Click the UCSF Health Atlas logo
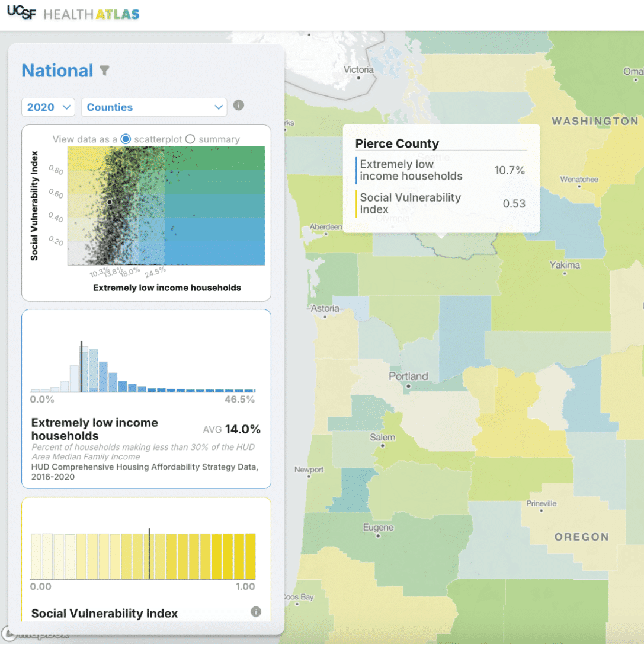This screenshot has width=644, height=645. click(x=73, y=13)
